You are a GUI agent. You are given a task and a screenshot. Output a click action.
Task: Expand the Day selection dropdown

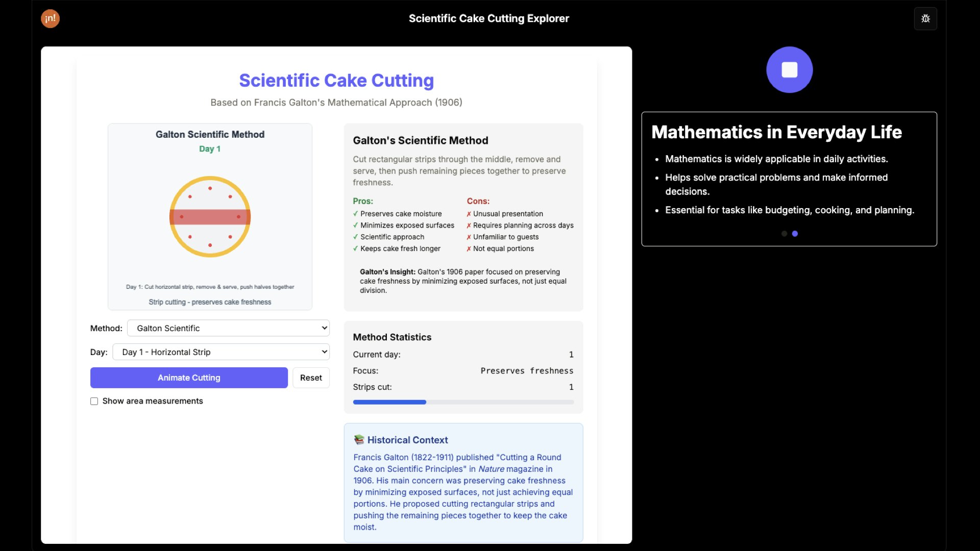(x=221, y=352)
